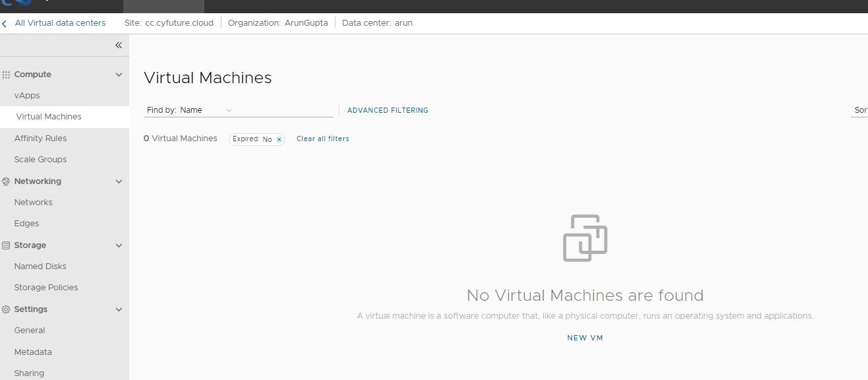This screenshot has width=868, height=380.
Task: Select the Named Disks sidebar entry
Action: point(40,266)
